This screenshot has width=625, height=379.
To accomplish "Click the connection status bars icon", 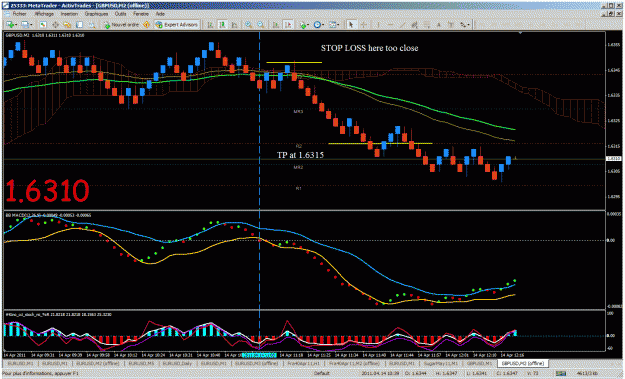I will pos(561,373).
